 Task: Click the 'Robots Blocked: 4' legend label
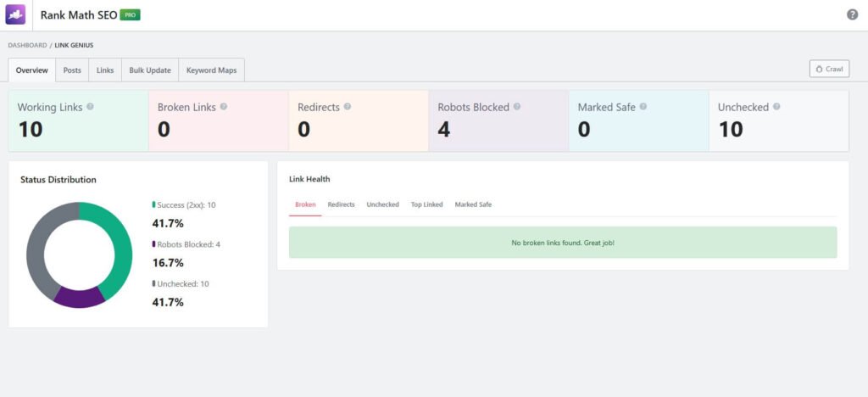click(x=189, y=244)
